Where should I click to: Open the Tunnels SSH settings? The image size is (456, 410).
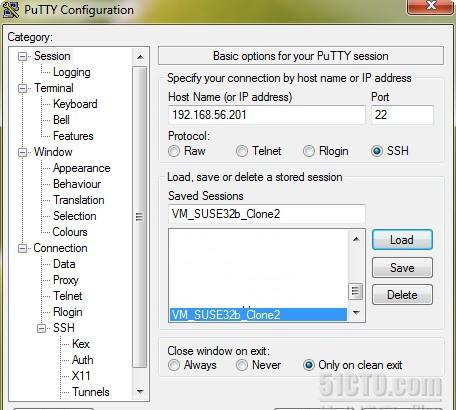tap(91, 392)
